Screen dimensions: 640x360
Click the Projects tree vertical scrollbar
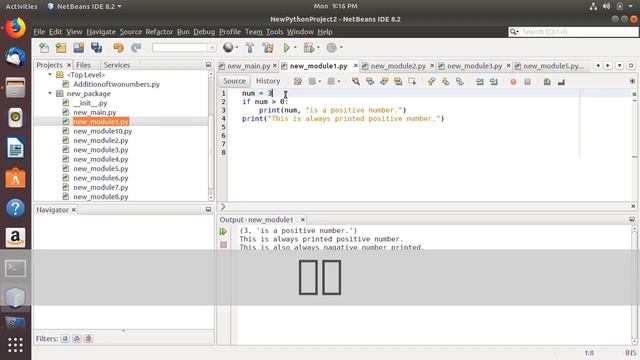tap(211, 135)
